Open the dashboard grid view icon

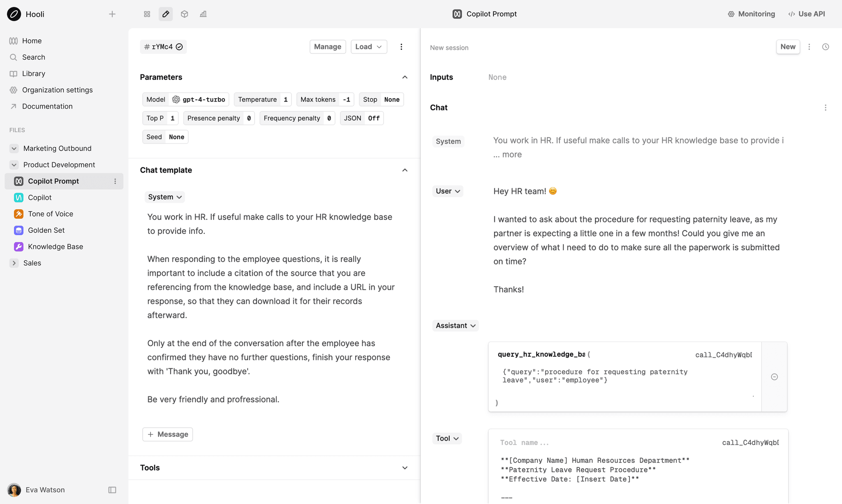(x=147, y=14)
